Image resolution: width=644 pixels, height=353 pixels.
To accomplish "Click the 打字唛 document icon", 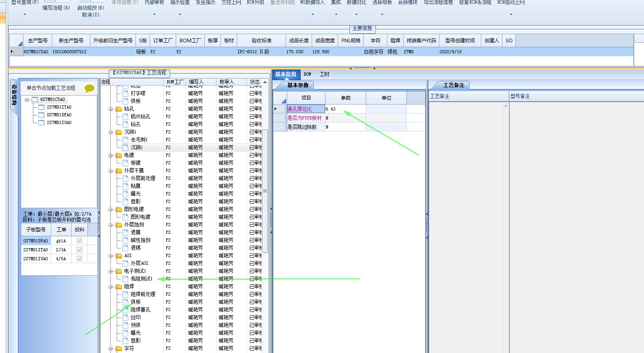I will [x=125, y=93].
